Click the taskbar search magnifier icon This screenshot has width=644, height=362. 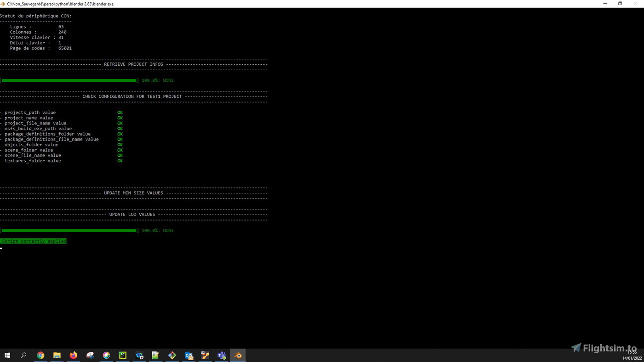click(23, 355)
